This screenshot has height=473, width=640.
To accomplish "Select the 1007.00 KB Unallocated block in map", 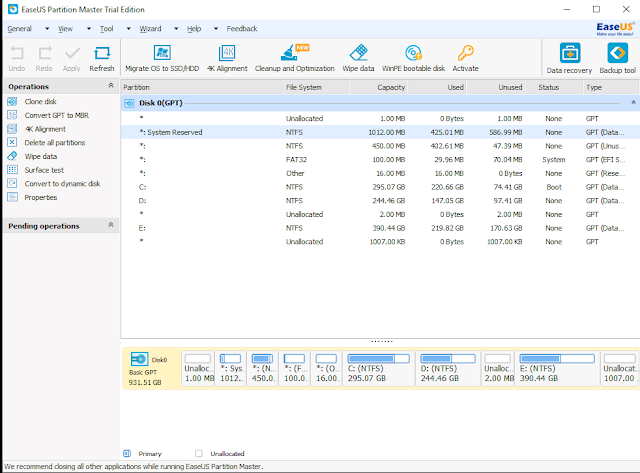I will click(x=620, y=368).
